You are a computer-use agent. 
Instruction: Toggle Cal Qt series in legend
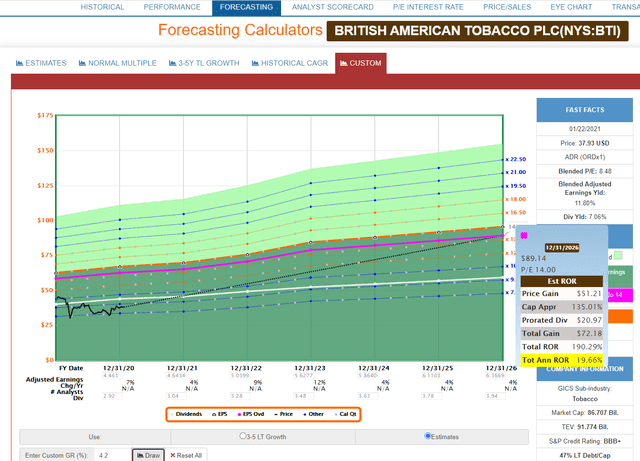tap(345, 414)
